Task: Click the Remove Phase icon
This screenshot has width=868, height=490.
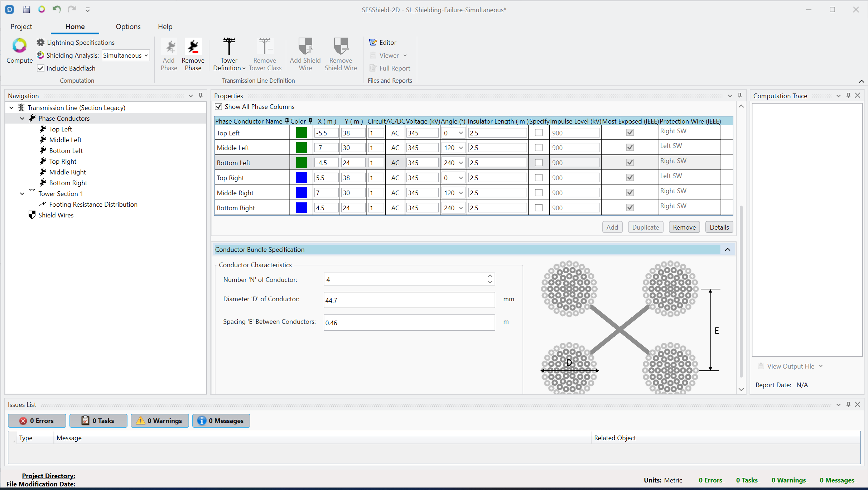Action: click(x=193, y=47)
